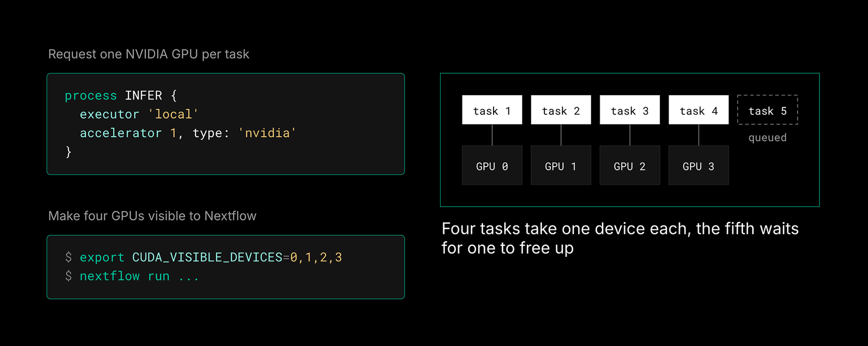Click the 'task 2' box

pos(561,110)
